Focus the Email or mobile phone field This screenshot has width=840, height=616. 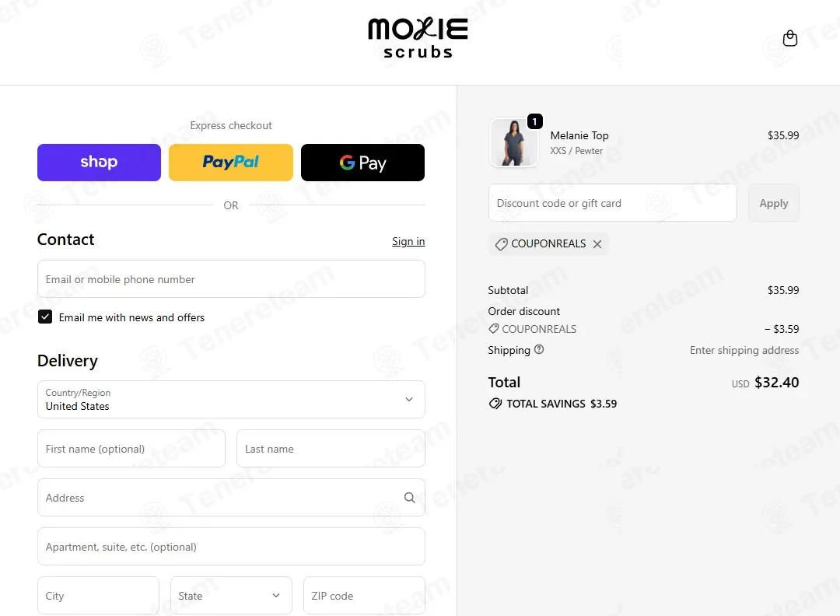232,278
